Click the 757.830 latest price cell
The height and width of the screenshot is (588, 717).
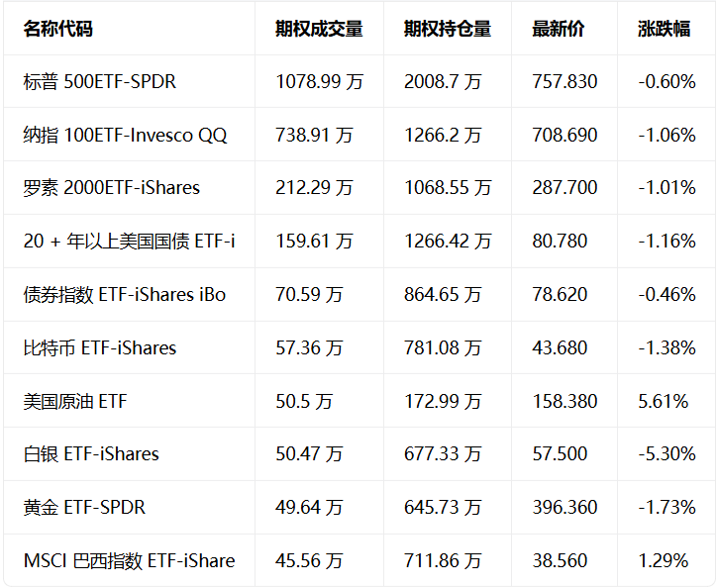click(x=564, y=82)
